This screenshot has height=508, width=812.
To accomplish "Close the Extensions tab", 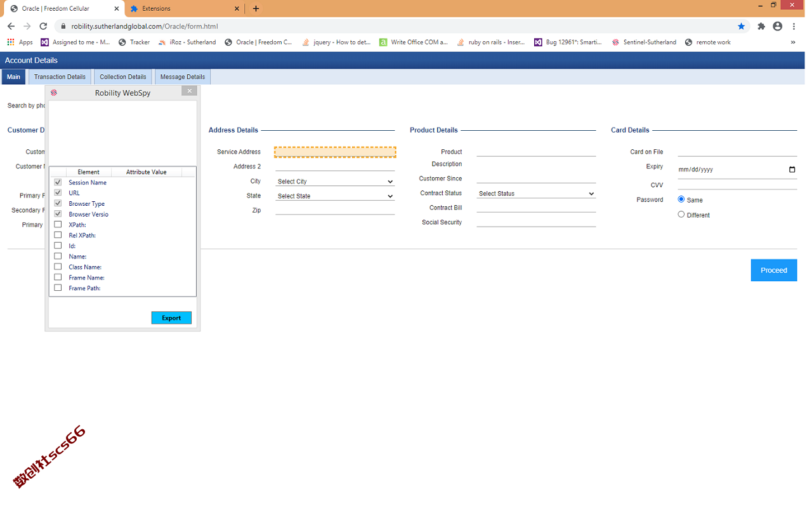I will click(x=237, y=9).
